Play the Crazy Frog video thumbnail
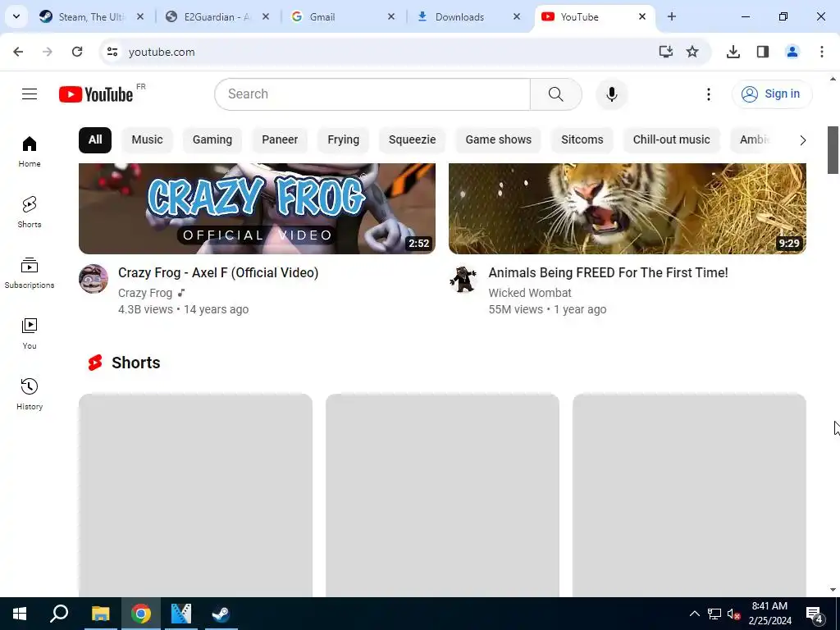The height and width of the screenshot is (630, 840). [x=257, y=208]
